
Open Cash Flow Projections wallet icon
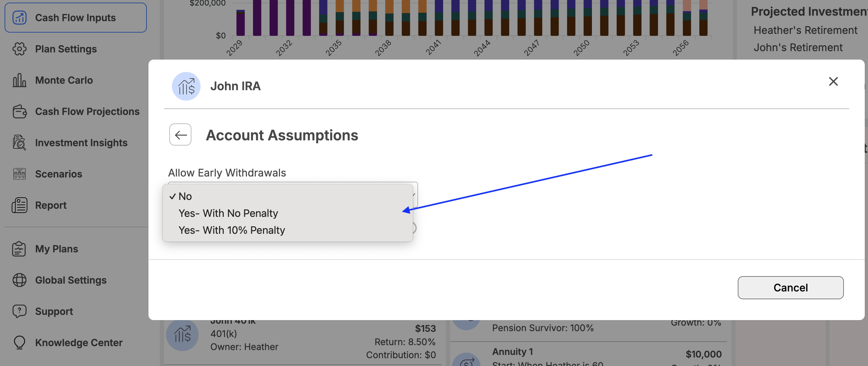(x=19, y=112)
